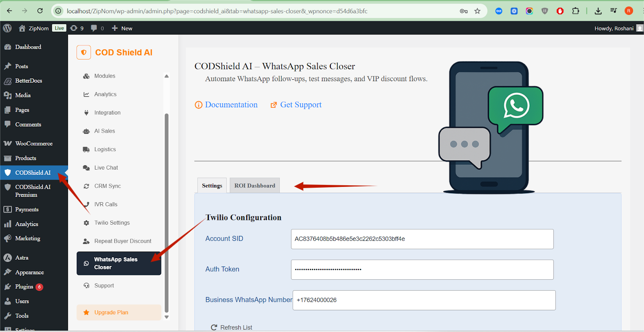Click the Upgrade Plan button
The image size is (644, 332).
point(119,312)
